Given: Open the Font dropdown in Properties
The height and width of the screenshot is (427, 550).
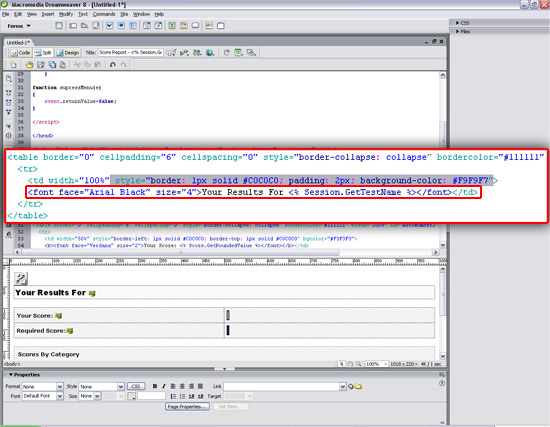Looking at the screenshot, I should tap(60, 396).
